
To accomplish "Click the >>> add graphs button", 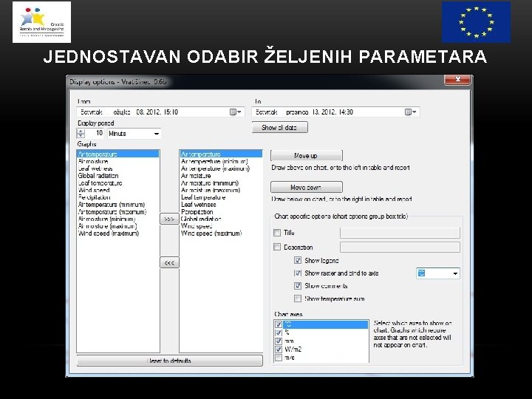I will click(x=169, y=219).
